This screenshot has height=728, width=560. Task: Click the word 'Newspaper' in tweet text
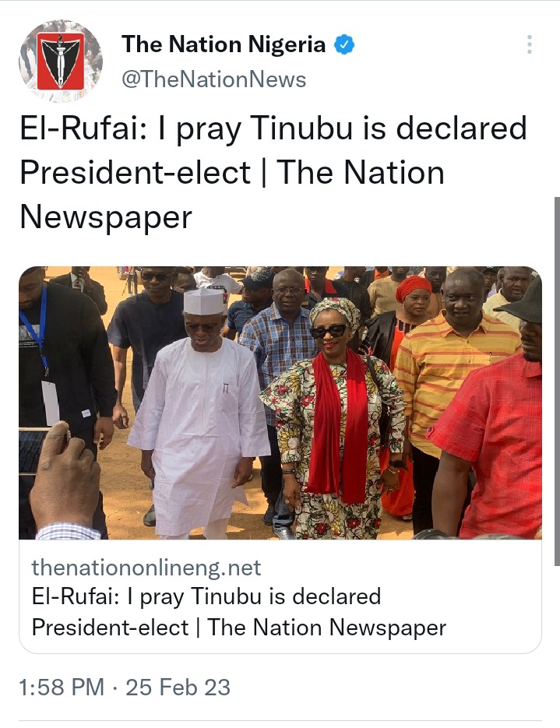pos(106,216)
